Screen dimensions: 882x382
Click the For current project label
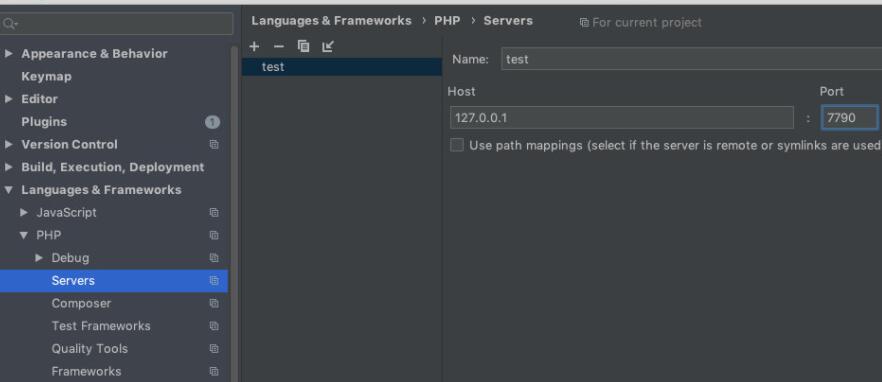[x=647, y=23]
